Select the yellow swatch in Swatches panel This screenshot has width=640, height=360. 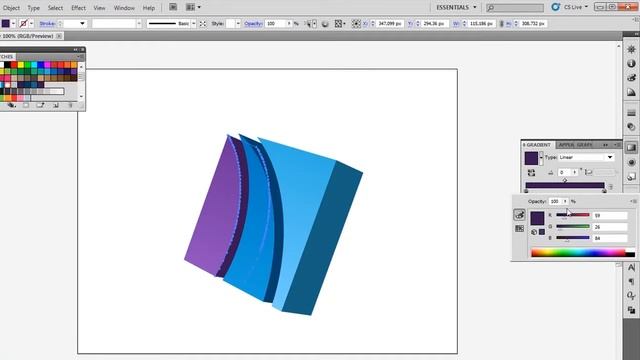click(20, 65)
